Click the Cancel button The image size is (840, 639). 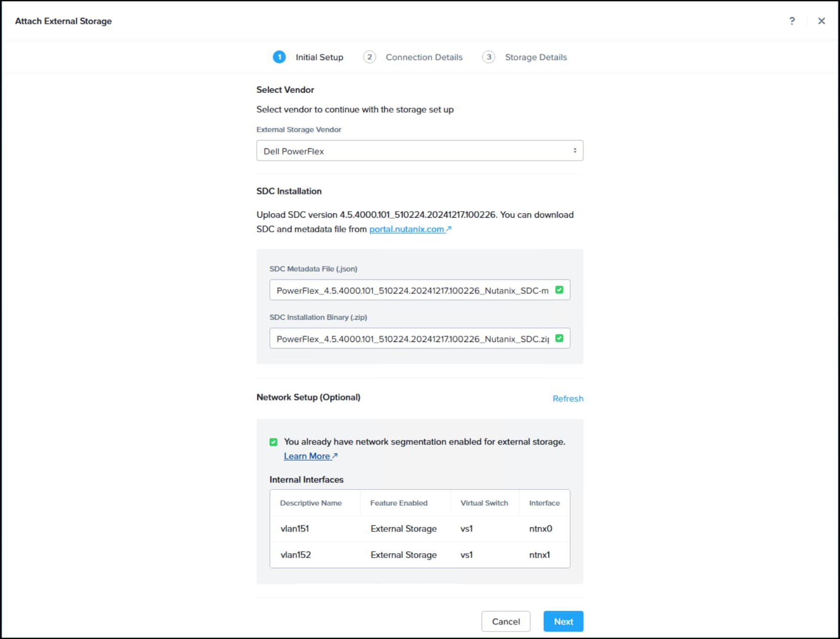pos(506,621)
